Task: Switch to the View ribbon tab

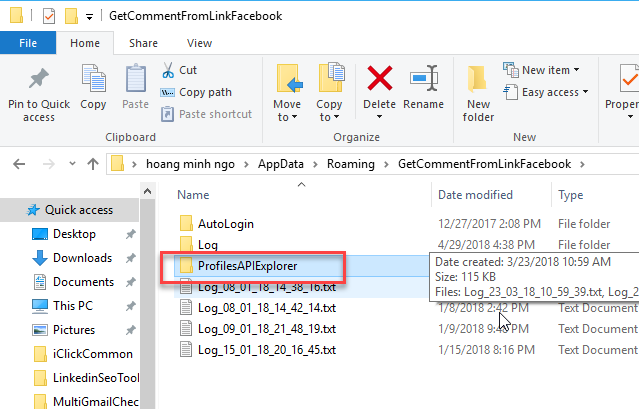Action: [x=199, y=43]
